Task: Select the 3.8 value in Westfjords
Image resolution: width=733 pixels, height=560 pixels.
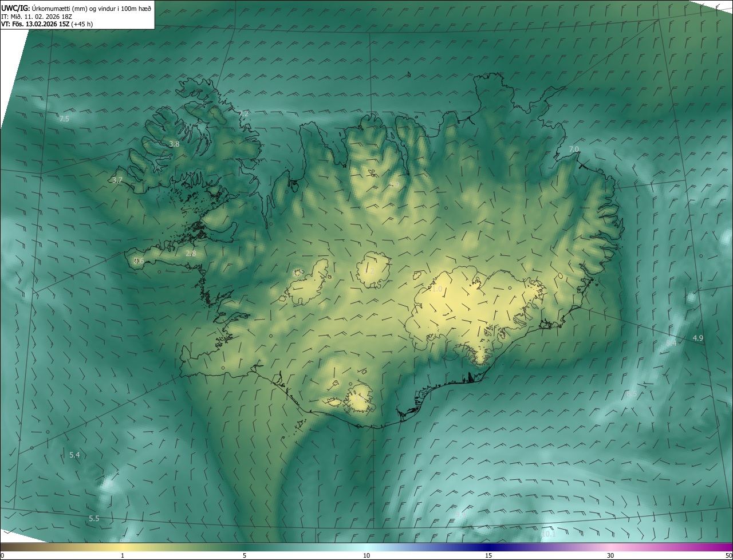Action: 174,144
